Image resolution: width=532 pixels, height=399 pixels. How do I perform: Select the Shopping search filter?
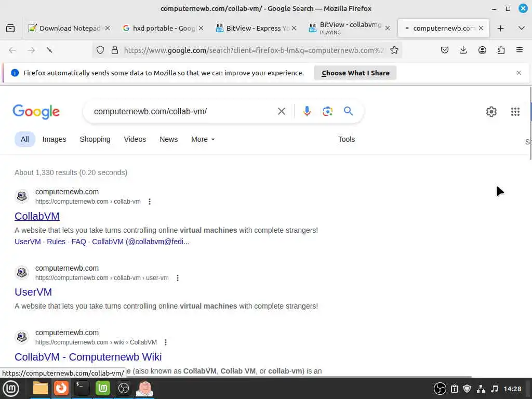click(x=95, y=139)
